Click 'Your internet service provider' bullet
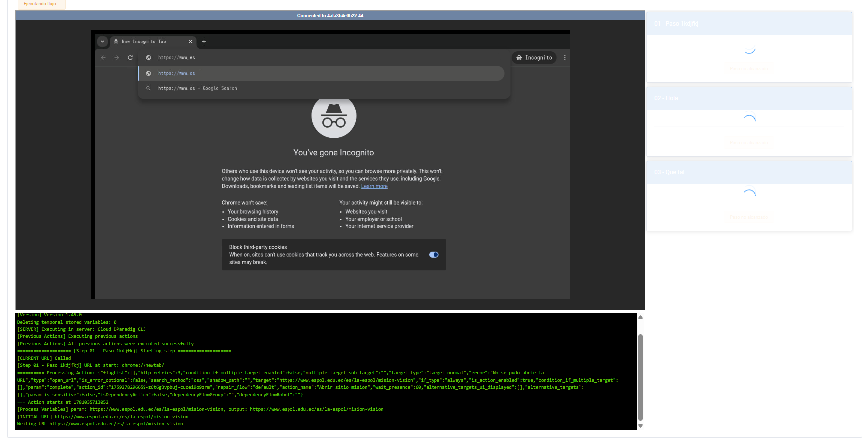Viewport: 868px width, 443px height. point(379,226)
